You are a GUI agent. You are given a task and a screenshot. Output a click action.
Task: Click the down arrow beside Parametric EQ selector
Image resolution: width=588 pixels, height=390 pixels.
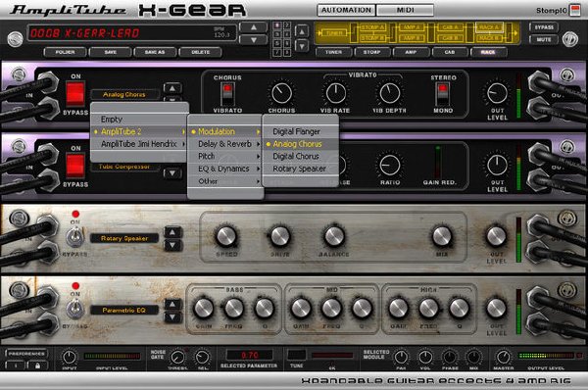click(x=172, y=317)
